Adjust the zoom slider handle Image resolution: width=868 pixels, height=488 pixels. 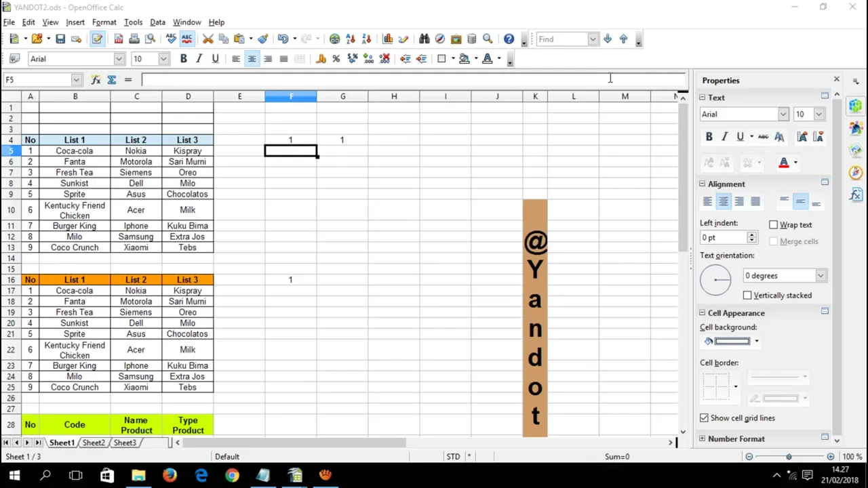(x=789, y=457)
